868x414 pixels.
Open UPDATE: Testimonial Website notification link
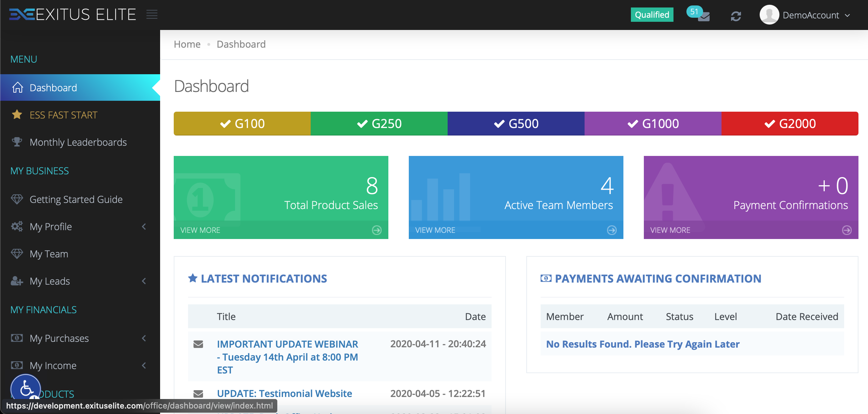pyautogui.click(x=284, y=394)
